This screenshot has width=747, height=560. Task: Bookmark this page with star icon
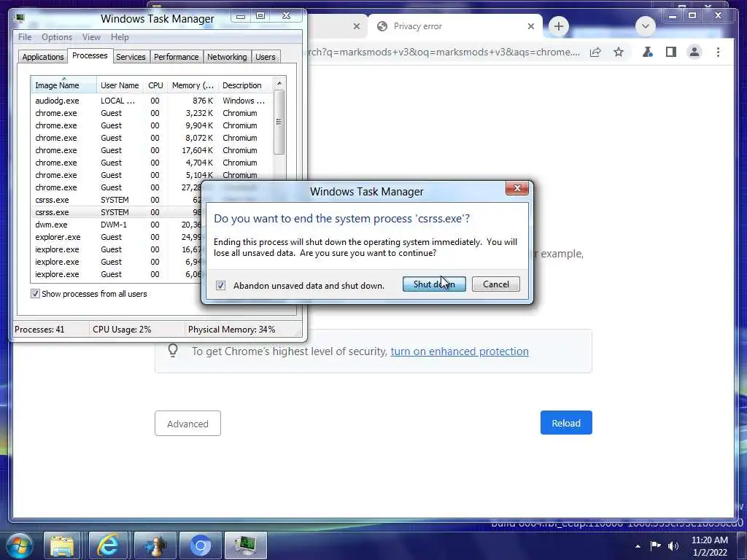point(619,52)
